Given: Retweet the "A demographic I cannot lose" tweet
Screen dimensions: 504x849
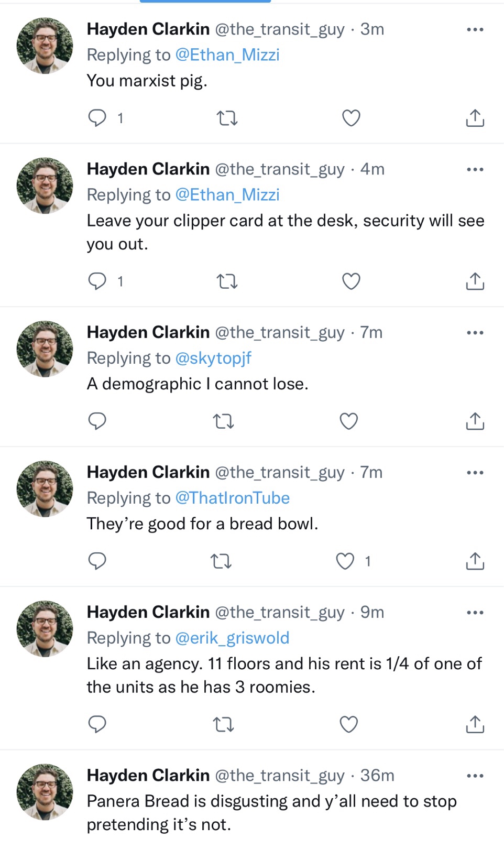Looking at the screenshot, I should pyautogui.click(x=224, y=421).
